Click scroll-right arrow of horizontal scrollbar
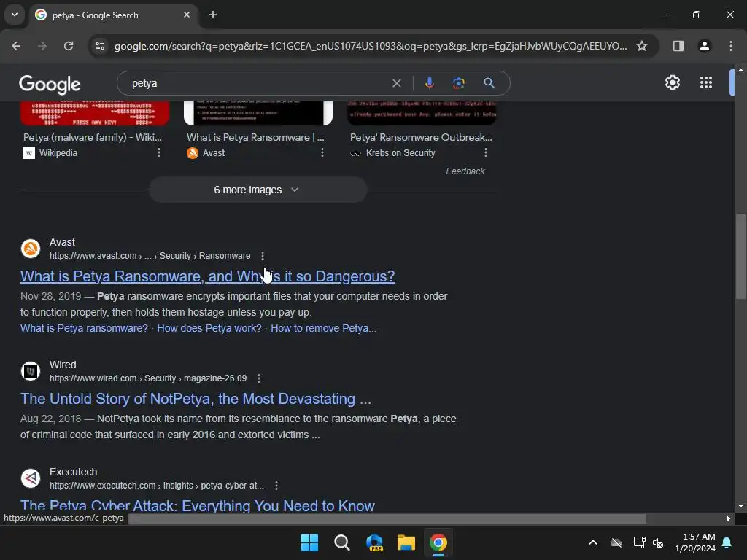 (x=729, y=518)
